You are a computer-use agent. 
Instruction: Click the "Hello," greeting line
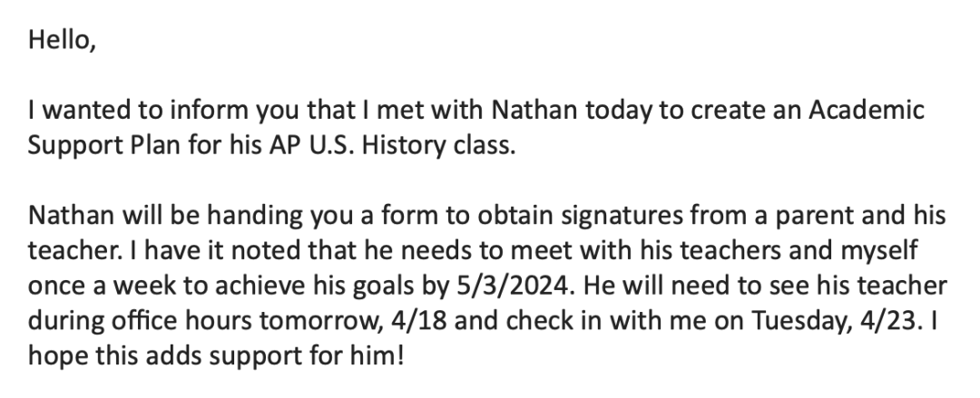click(x=62, y=41)
